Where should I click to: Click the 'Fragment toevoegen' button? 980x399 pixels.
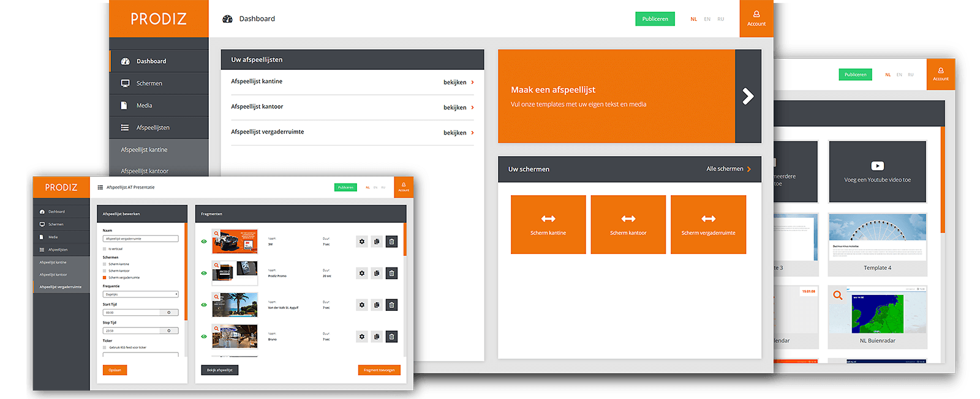[x=379, y=370]
